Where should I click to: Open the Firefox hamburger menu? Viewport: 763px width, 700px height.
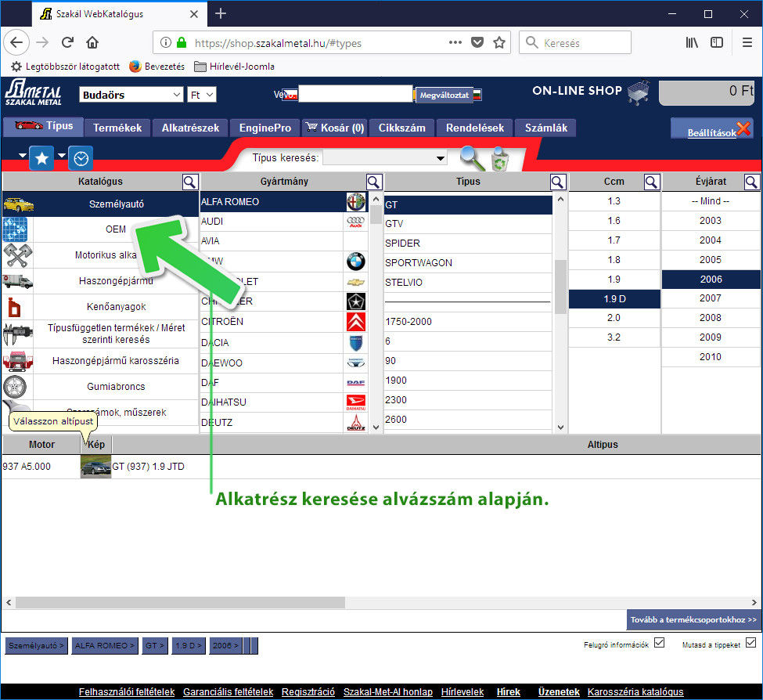click(747, 42)
